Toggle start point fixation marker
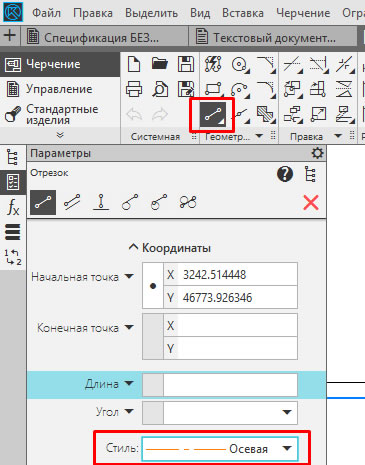The height and width of the screenshot is (465, 365). pos(153,286)
